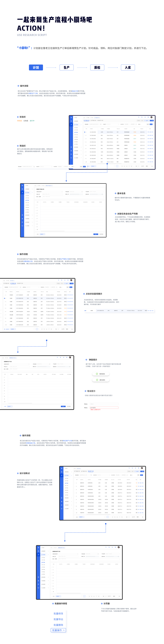This screenshot has width=164, height=644.
Task: Click 仓库管理 icon in 生产成品计划 window sidebar
Action: (71, 151)
